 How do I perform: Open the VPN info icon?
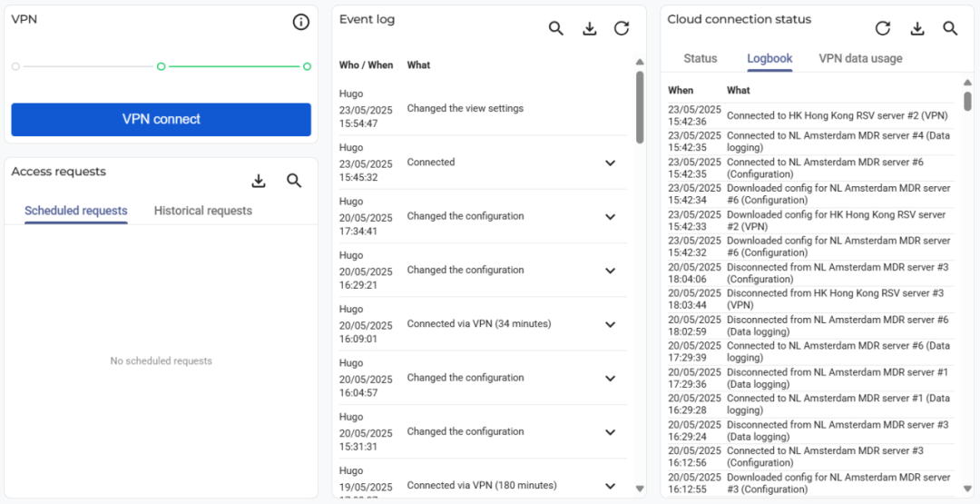click(x=301, y=23)
